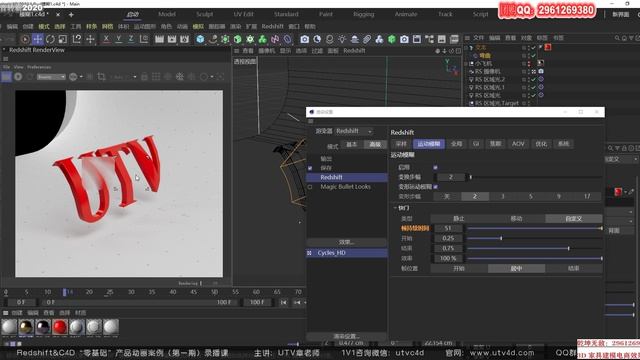Click the grid icon in RenderView toolbar
Viewport: 640px width, 360px height.
pyautogui.click(x=156, y=77)
